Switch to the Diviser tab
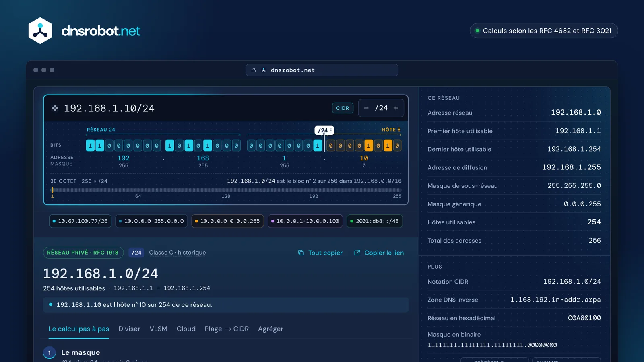 [129, 329]
